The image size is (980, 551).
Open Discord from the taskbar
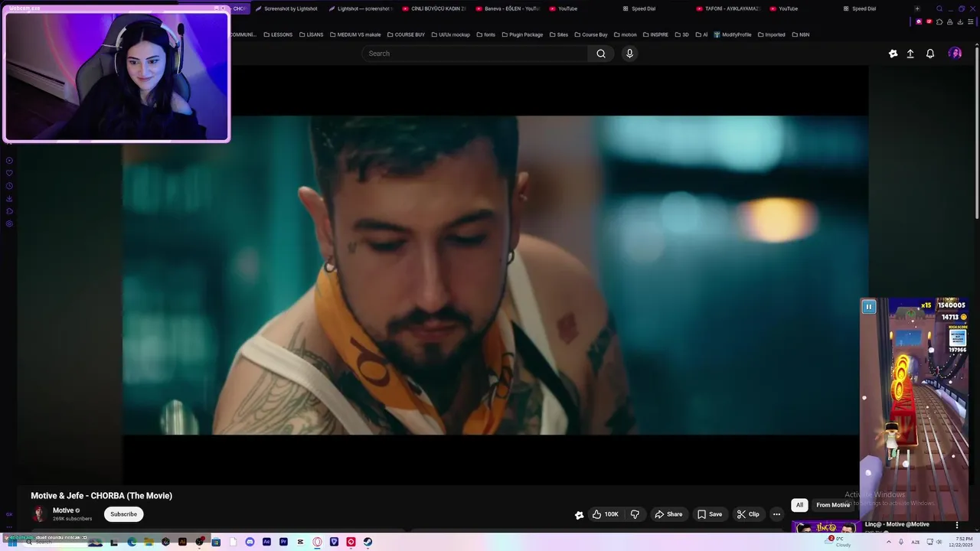250,542
